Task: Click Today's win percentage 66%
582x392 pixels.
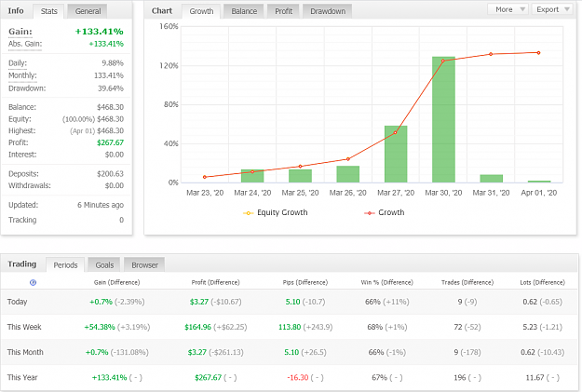Action: tap(372, 302)
